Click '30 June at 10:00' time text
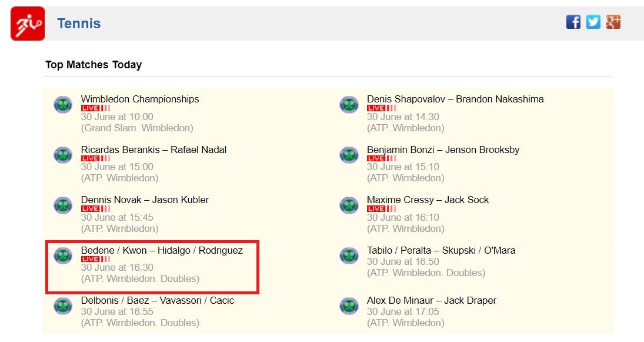This screenshot has width=644, height=342. click(x=117, y=117)
